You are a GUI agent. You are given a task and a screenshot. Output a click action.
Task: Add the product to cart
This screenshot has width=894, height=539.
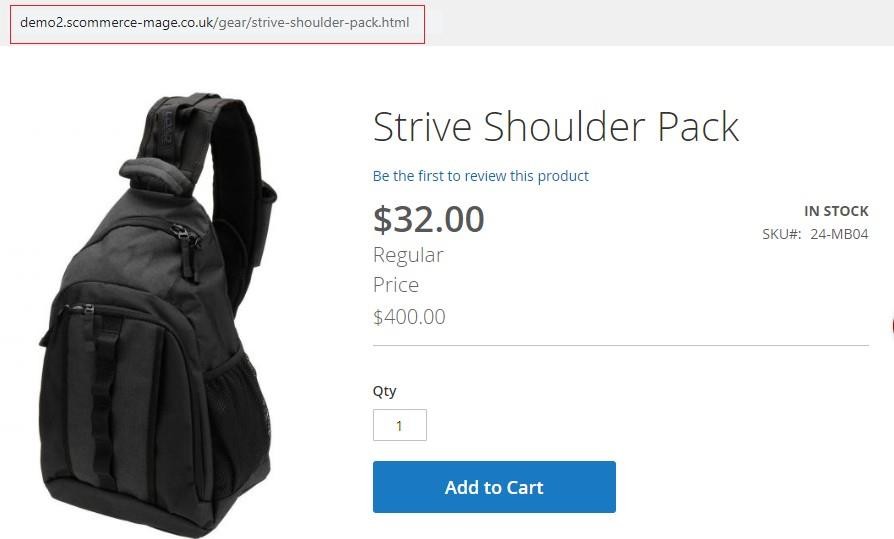click(x=494, y=487)
